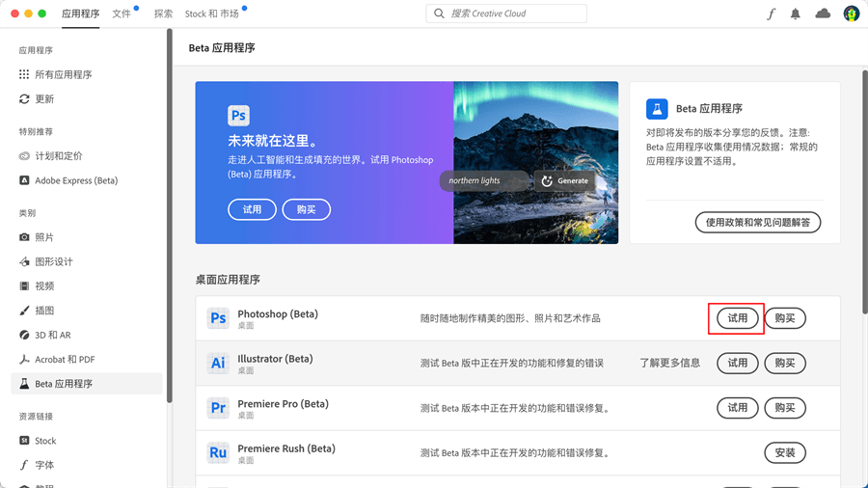Click the Beta flask icon in info card
This screenshot has height=488, width=868.
657,109
